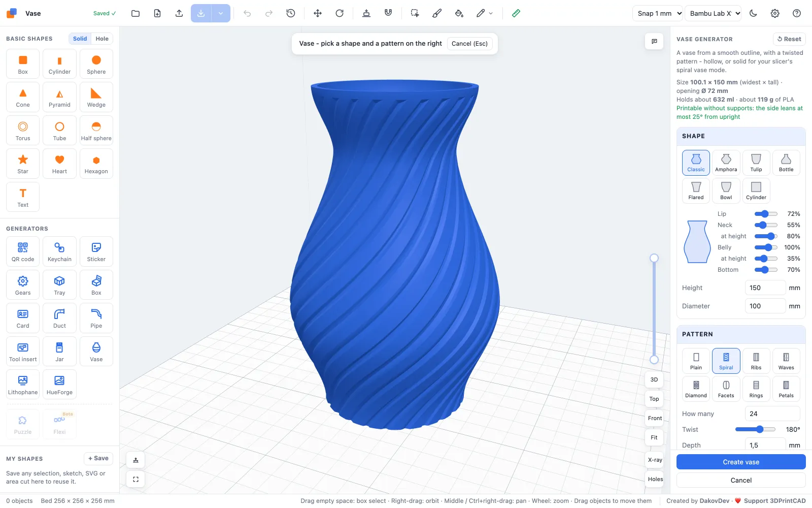
Task: Open the comments panel icon in viewport
Action: click(x=654, y=41)
